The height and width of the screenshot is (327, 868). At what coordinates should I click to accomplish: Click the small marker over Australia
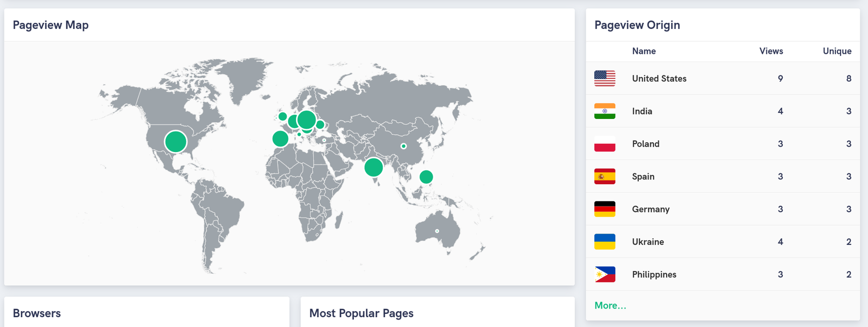click(x=437, y=231)
